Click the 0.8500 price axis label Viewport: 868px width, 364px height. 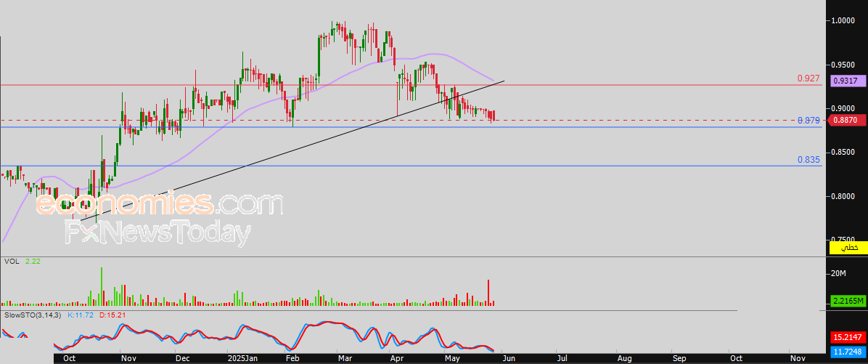[843, 151]
